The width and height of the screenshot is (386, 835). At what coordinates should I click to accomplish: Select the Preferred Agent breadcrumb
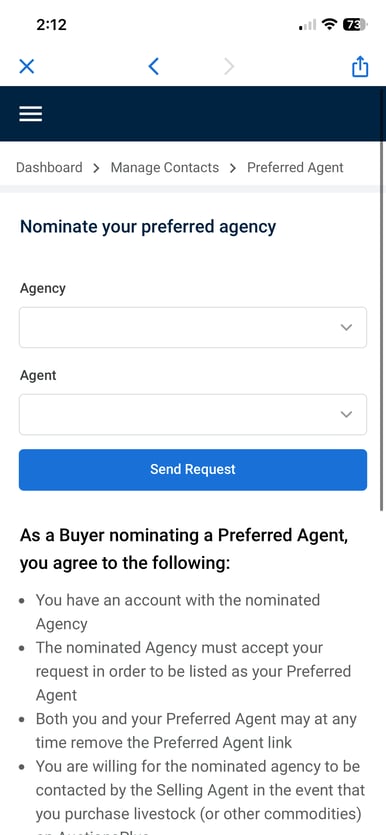[x=295, y=168]
